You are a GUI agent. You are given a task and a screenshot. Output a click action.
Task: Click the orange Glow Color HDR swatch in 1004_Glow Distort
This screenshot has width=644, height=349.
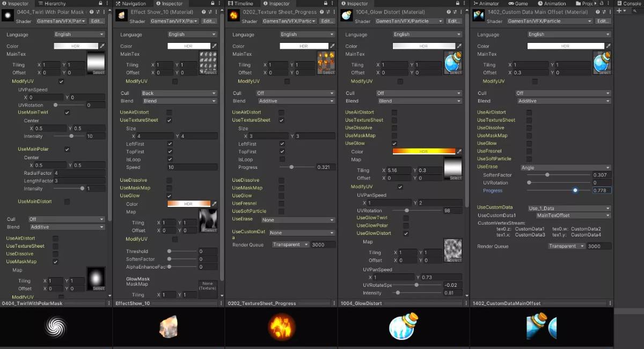pyautogui.click(x=424, y=152)
